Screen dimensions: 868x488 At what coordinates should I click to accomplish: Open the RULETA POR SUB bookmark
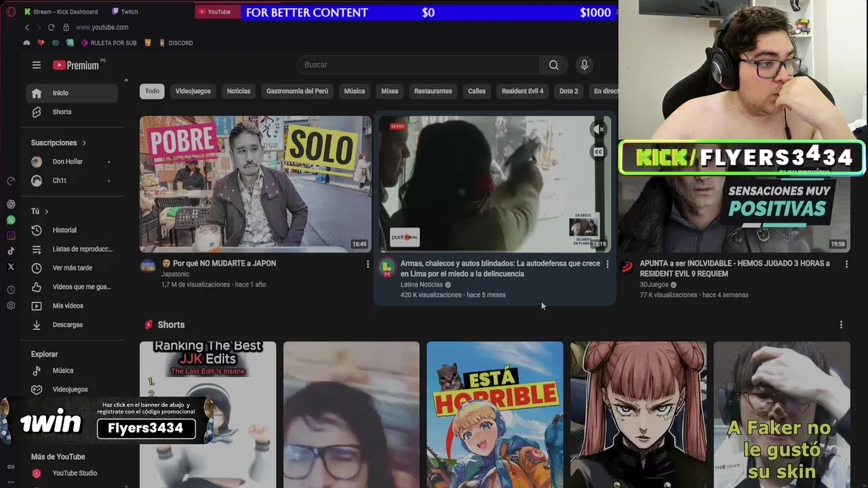click(x=108, y=43)
